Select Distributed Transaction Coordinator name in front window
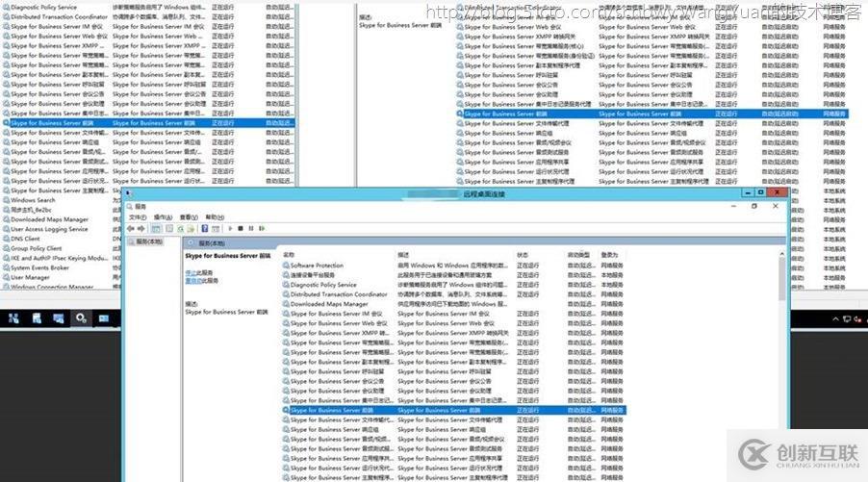The height and width of the screenshot is (482, 868). pyautogui.click(x=339, y=294)
